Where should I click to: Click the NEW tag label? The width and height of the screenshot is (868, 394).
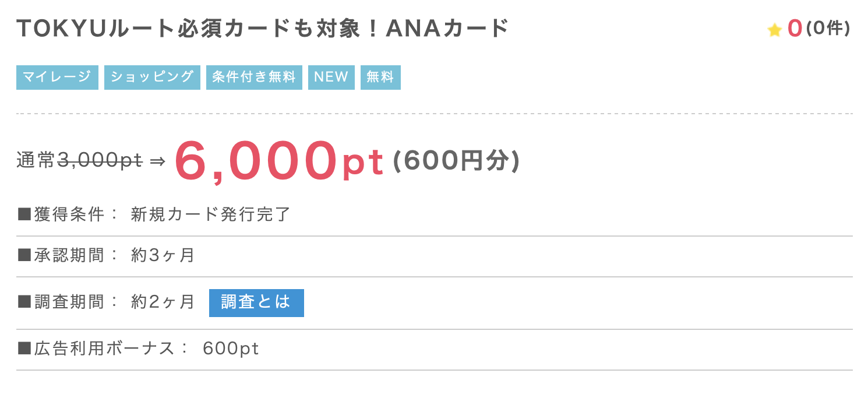331,77
